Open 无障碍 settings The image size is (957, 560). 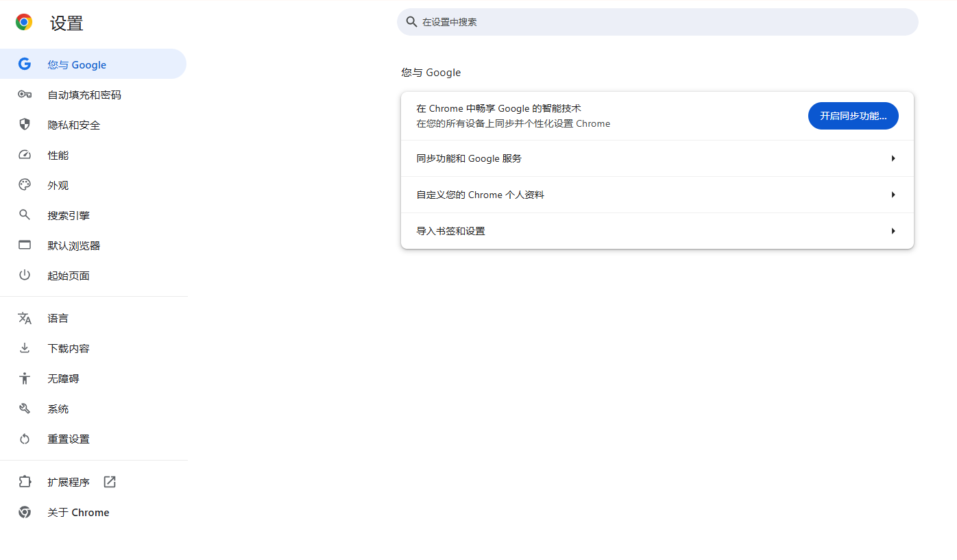[93, 378]
